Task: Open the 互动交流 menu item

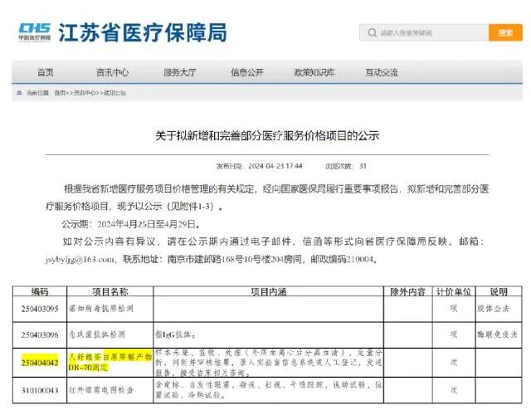Action: [382, 72]
